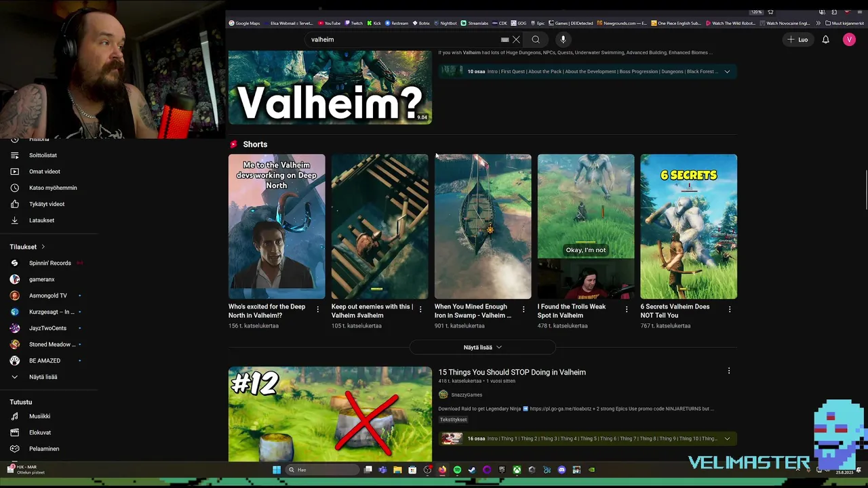Open the Trolls Weak Spot short thumbnail
This screenshot has height=488, width=868.
coord(586,226)
